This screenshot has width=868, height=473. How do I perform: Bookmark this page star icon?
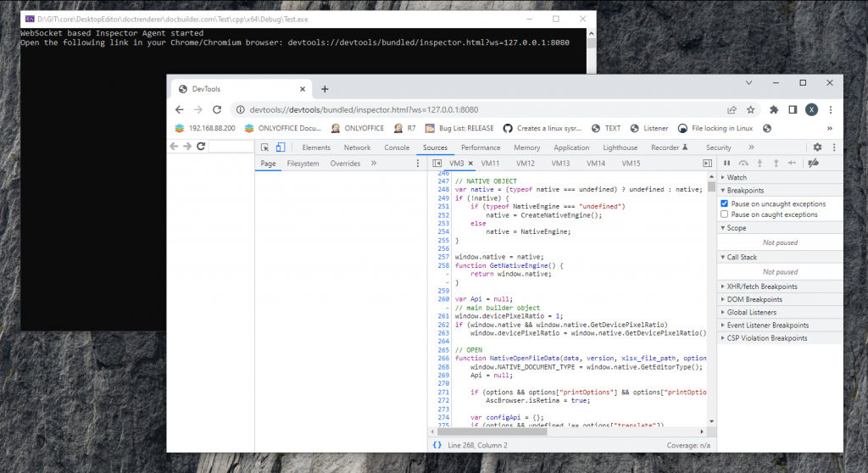tap(751, 109)
